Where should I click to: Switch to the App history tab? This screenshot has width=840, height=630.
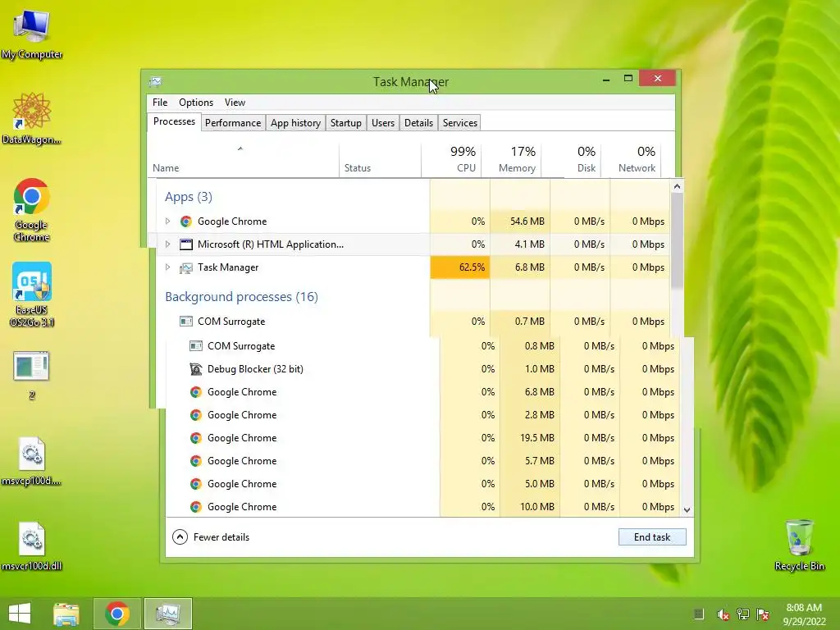click(295, 123)
